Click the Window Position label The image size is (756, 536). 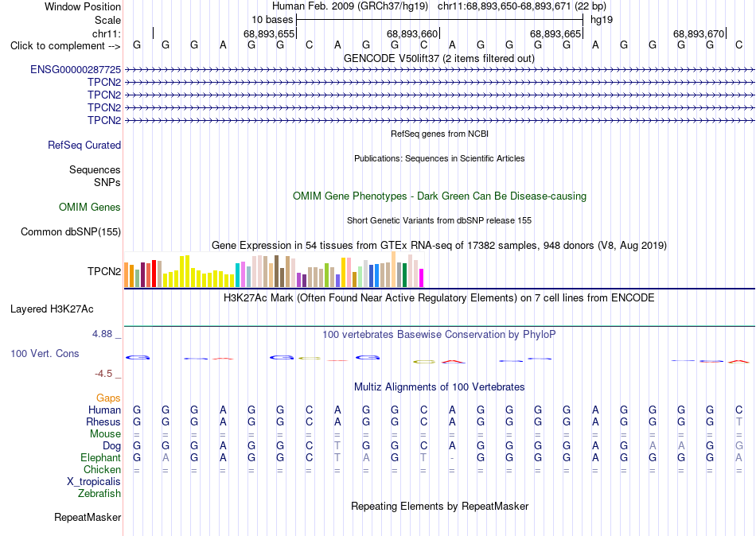83,6
